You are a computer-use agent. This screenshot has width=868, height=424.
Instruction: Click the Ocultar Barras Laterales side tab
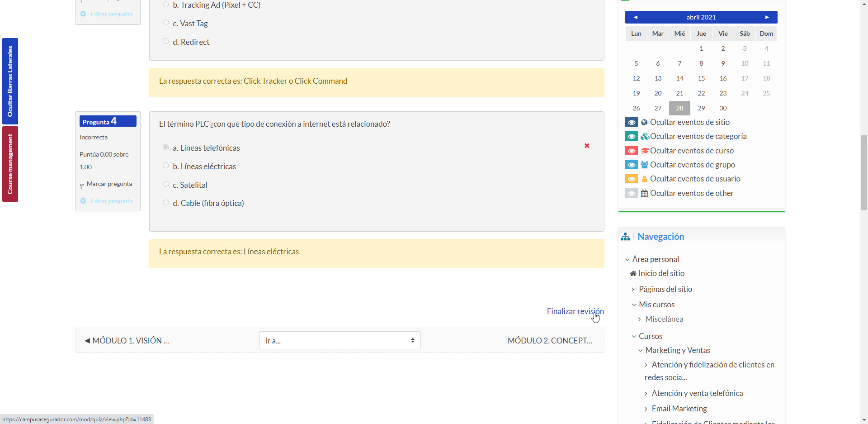[x=10, y=81]
